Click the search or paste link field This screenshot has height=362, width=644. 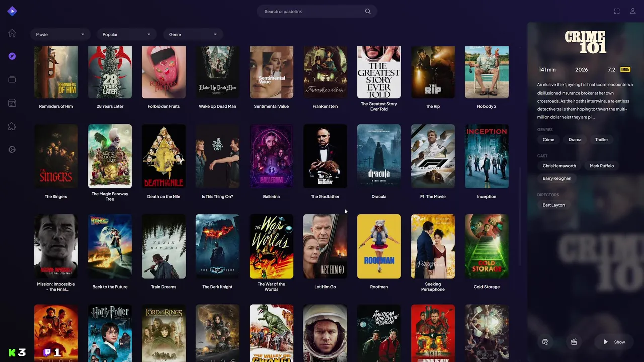click(317, 11)
